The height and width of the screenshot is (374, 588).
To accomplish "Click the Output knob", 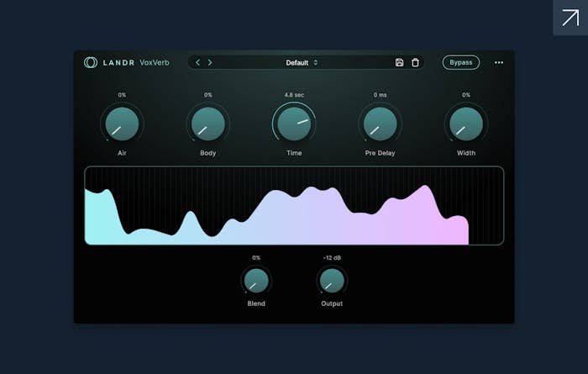I will coord(332,280).
